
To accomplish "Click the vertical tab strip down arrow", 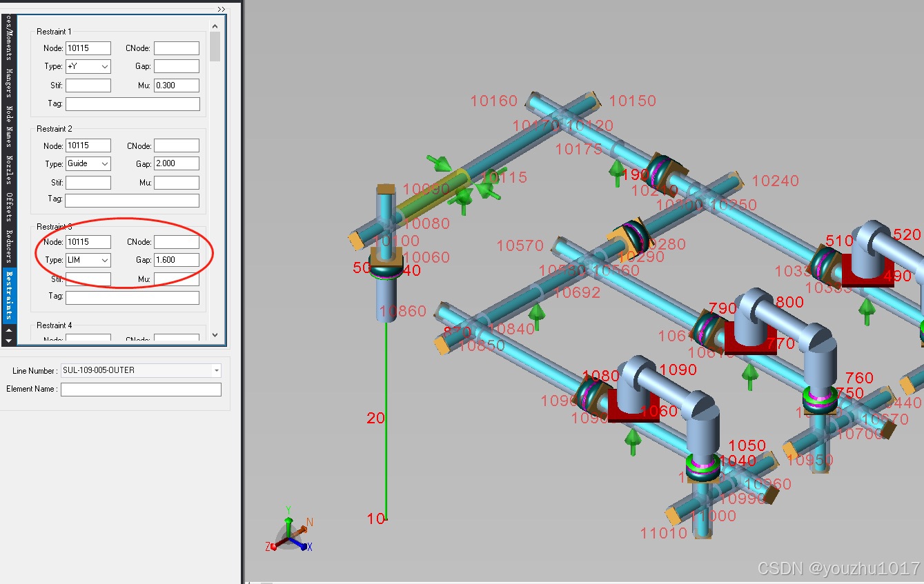I will (8, 340).
